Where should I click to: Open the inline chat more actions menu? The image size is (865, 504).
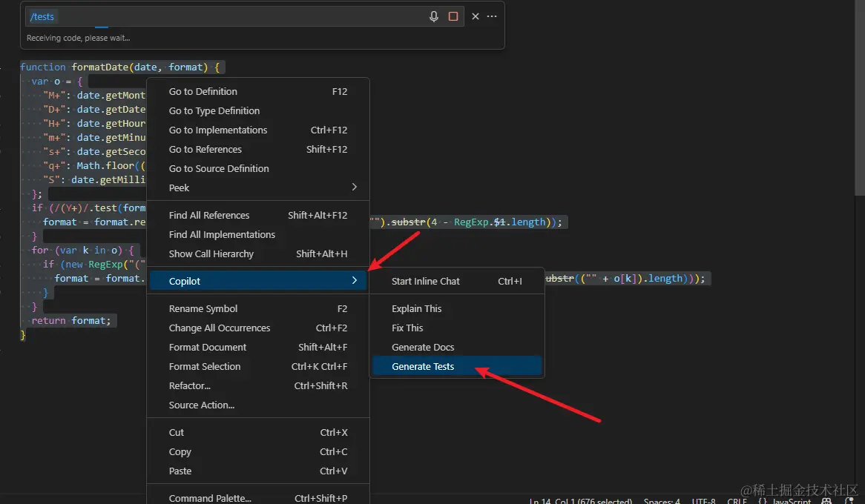coord(492,16)
